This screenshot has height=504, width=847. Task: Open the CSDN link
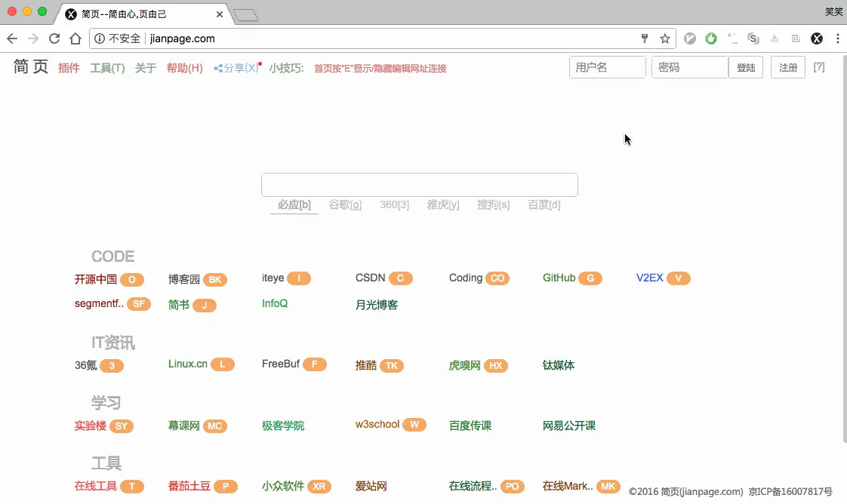coord(370,278)
